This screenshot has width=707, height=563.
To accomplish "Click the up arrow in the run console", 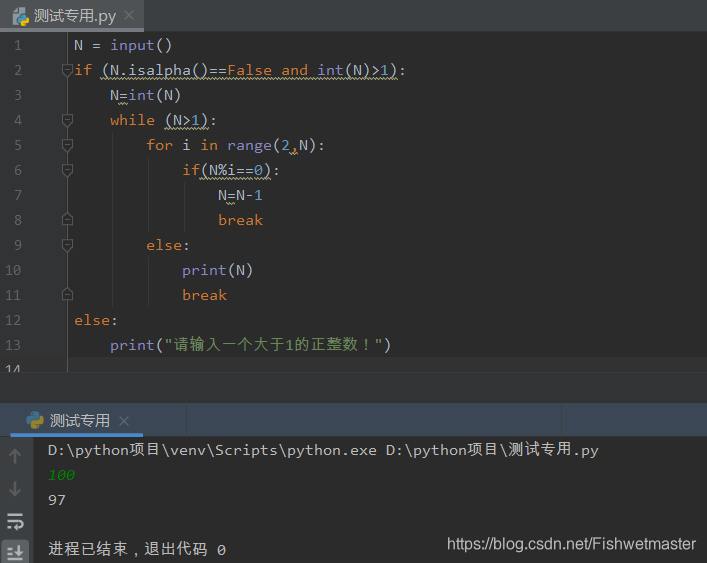I will click(x=15, y=456).
